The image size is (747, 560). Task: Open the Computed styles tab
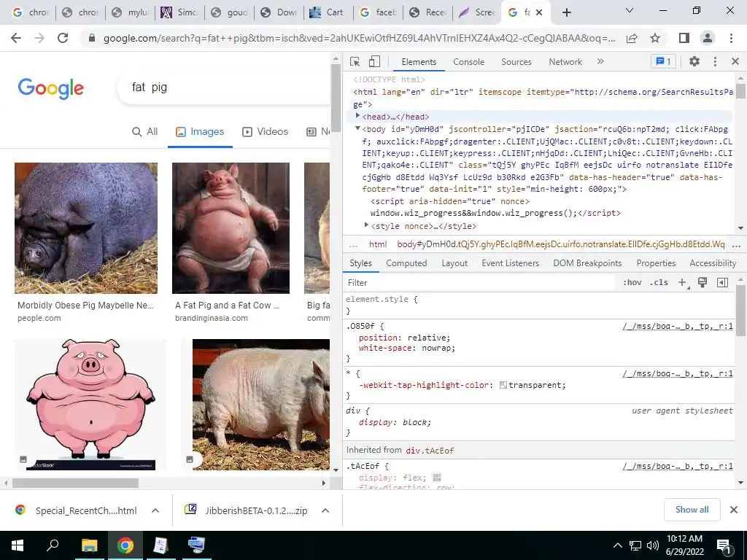[x=406, y=263]
